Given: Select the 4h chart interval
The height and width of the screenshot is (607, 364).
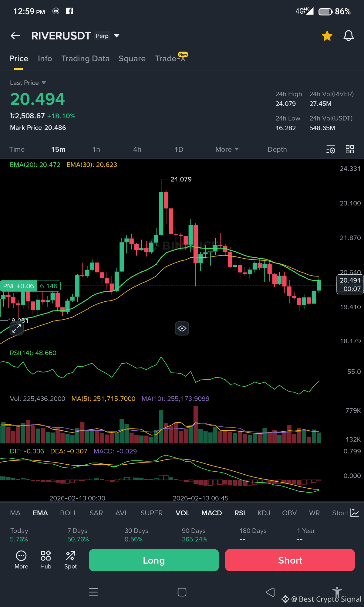Looking at the screenshot, I should click(x=137, y=149).
